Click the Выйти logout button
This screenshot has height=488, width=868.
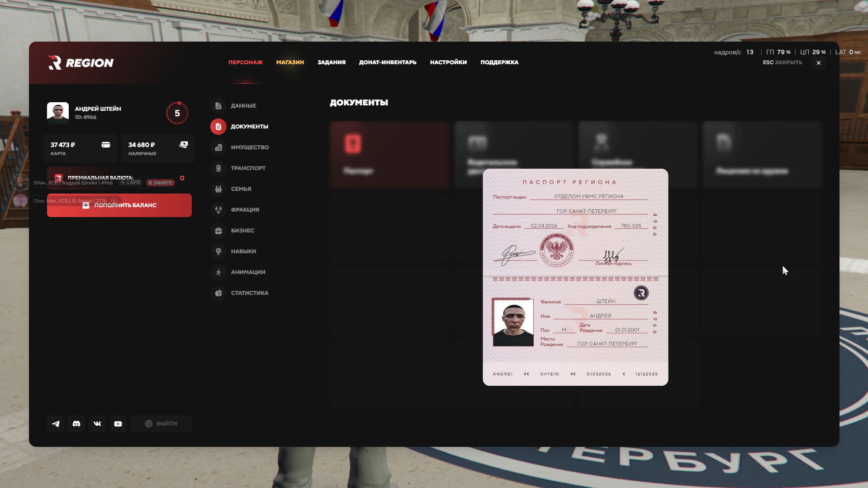click(161, 424)
